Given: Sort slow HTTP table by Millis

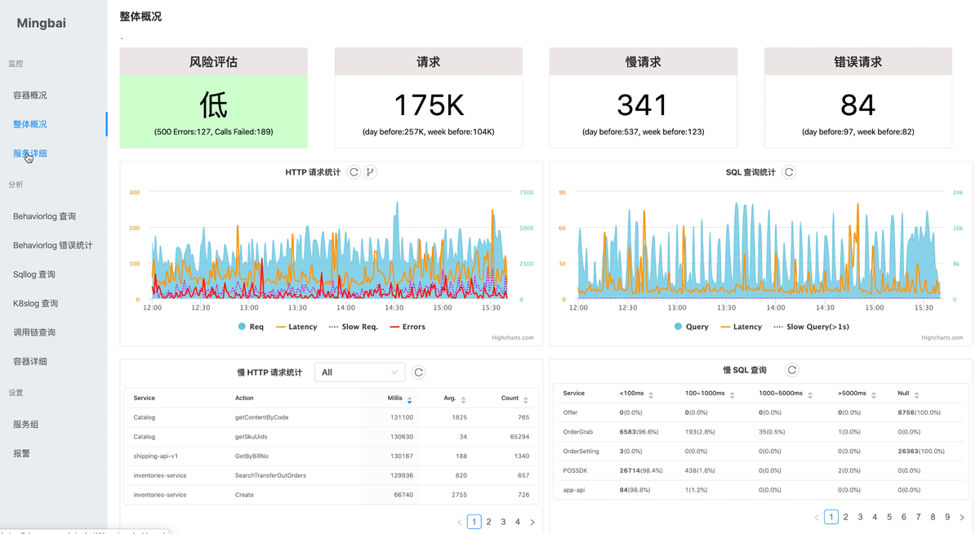Looking at the screenshot, I should [x=409, y=399].
